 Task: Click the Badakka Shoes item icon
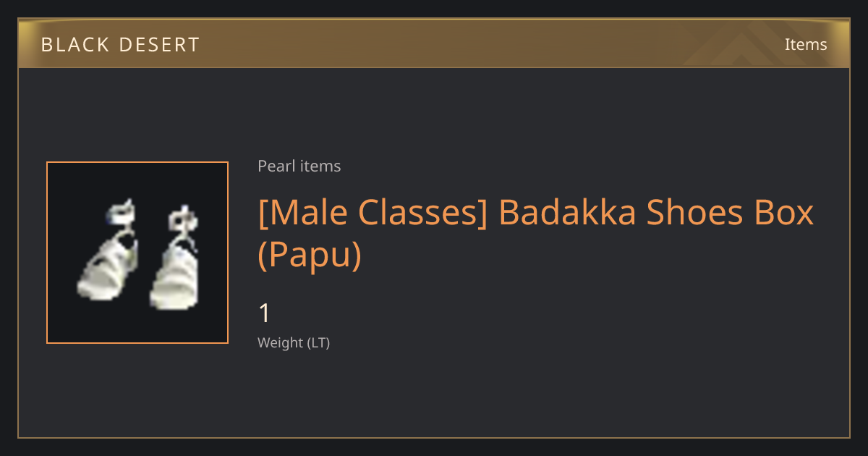tap(137, 253)
